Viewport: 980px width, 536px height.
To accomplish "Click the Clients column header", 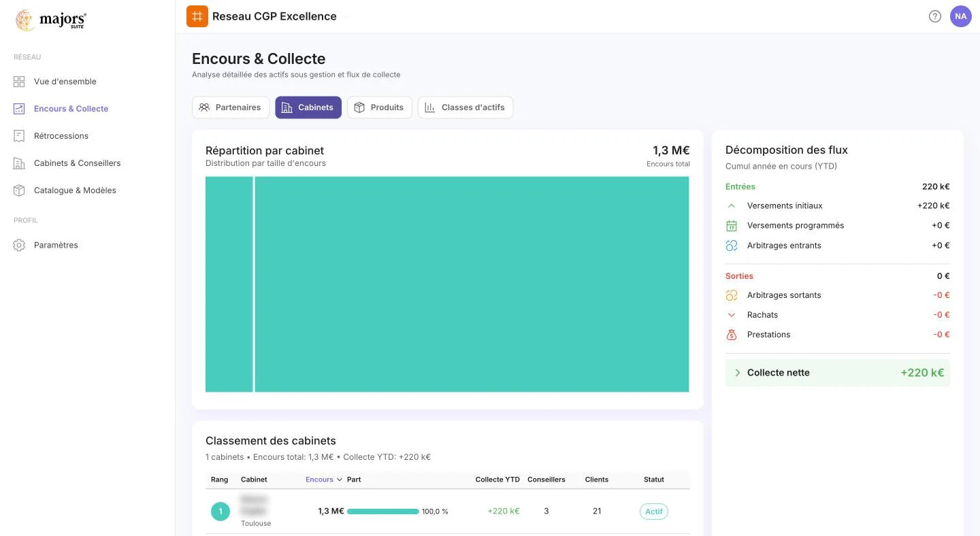I will (597, 480).
